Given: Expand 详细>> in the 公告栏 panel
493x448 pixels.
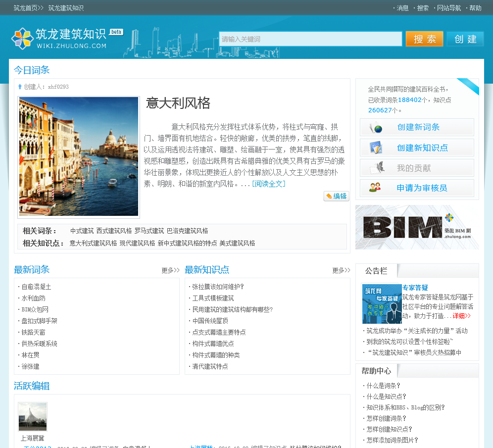Looking at the screenshot, I should [x=461, y=316].
